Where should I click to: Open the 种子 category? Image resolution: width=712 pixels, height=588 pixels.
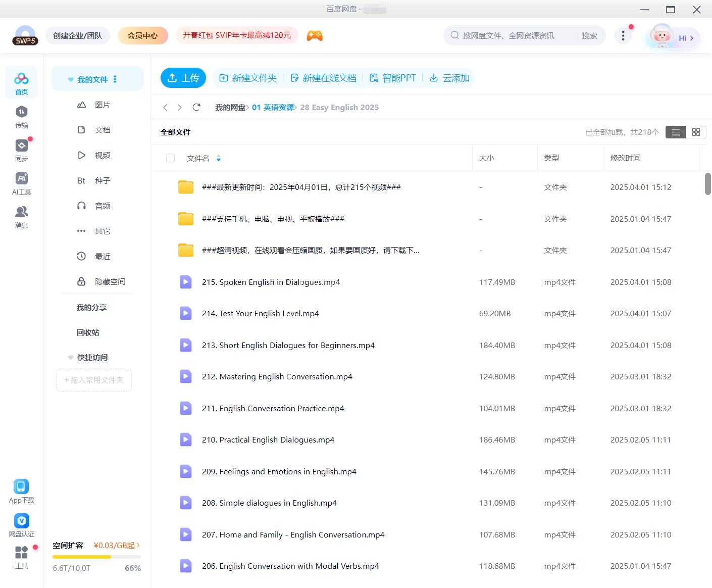tap(93, 180)
